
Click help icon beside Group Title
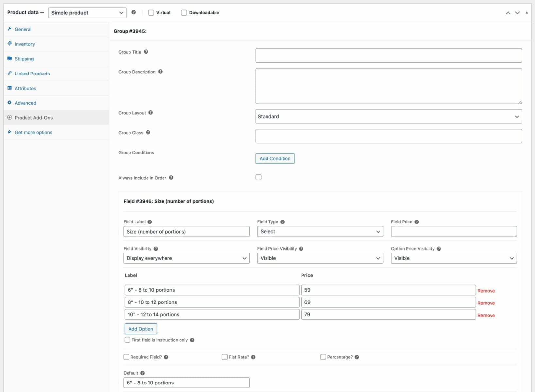pos(146,52)
